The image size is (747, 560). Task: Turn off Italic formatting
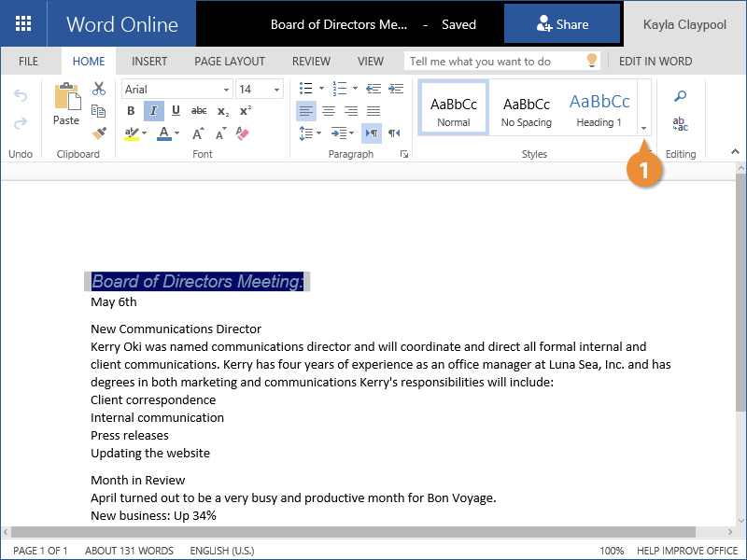coord(153,111)
